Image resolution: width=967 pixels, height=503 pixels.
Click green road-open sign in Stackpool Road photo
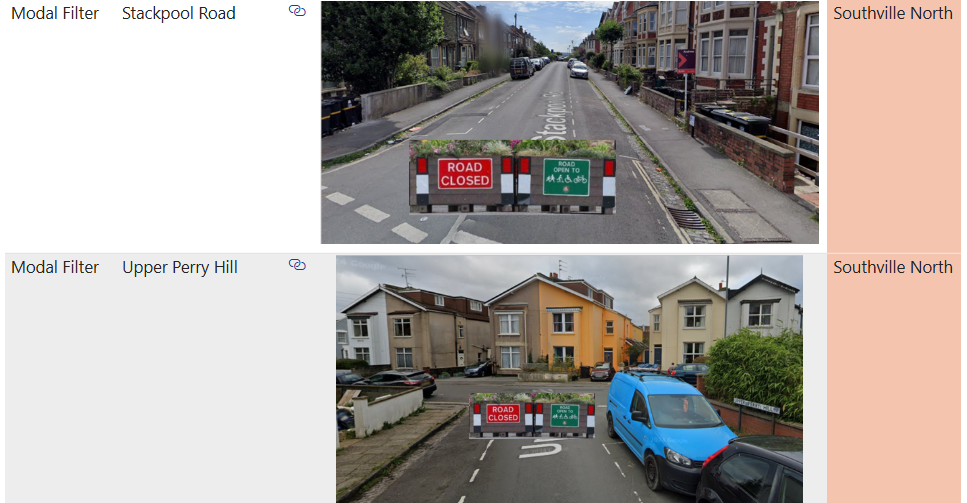click(x=566, y=176)
